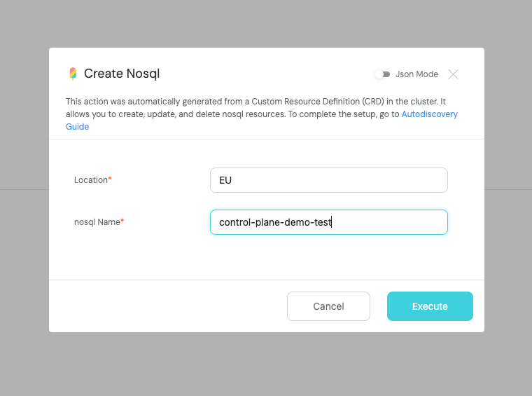532x396 pixels.
Task: Select the nosql Name field label
Action: point(97,222)
